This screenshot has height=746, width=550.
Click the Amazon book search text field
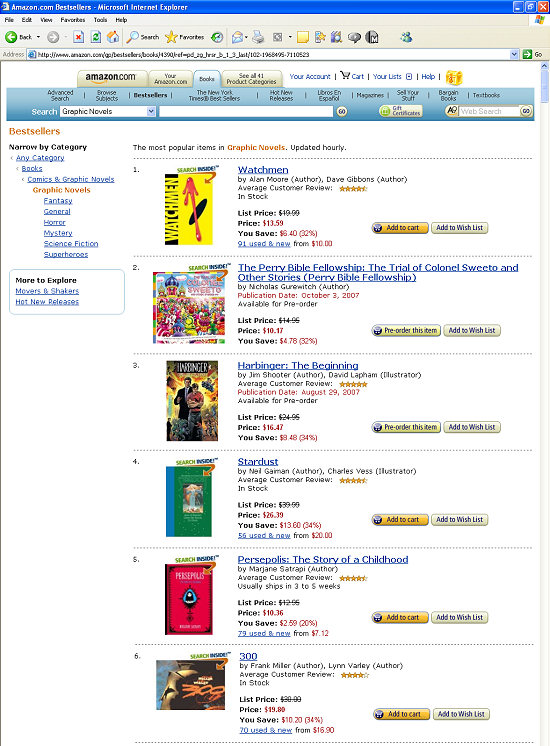tap(246, 111)
